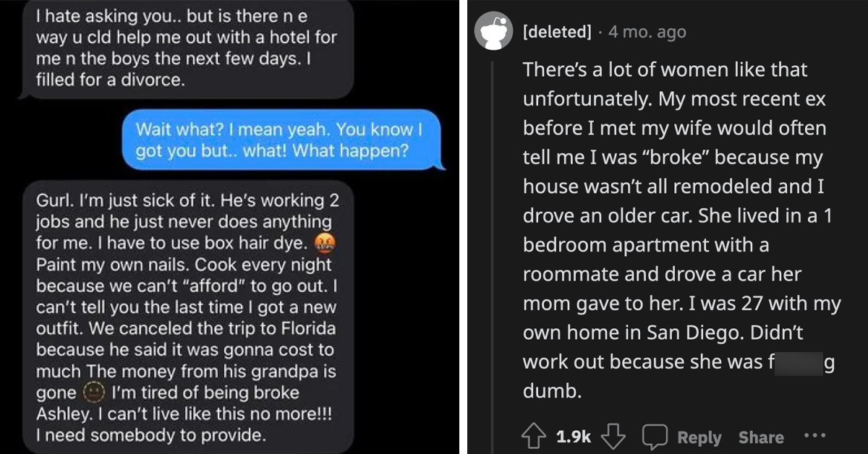Screen dimensions: 868x454
Task: Toggle the upvote to orange
Action: [x=535, y=436]
